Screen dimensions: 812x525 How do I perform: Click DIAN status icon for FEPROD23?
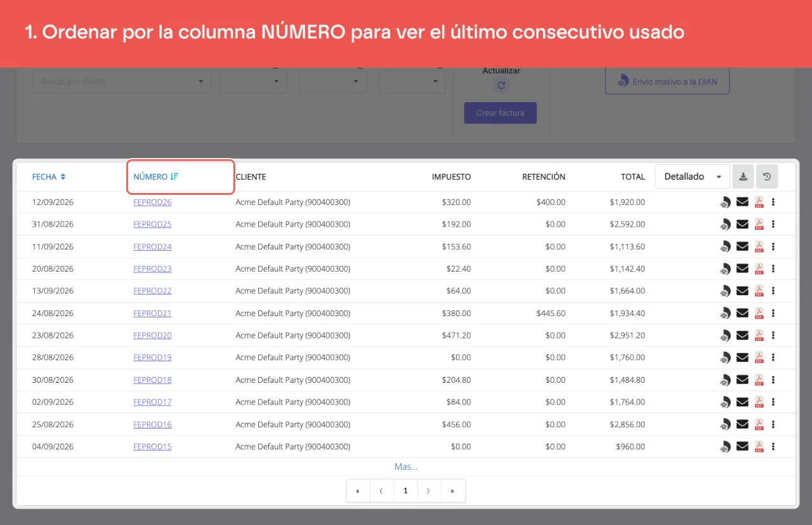click(x=726, y=269)
